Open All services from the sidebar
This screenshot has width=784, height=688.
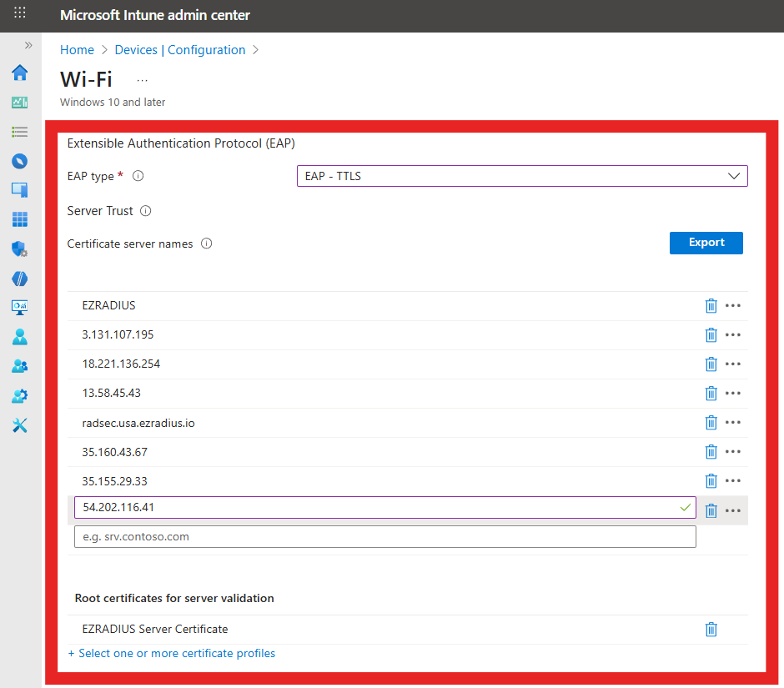pyautogui.click(x=20, y=132)
